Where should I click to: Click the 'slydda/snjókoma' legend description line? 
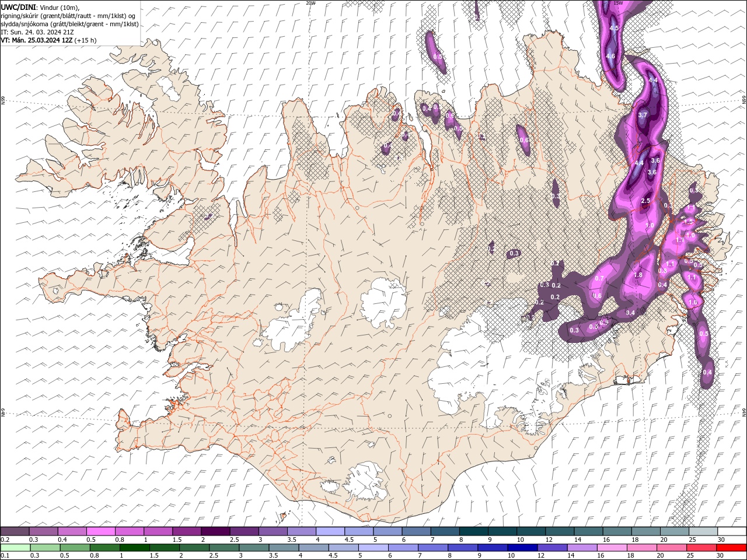(69, 24)
